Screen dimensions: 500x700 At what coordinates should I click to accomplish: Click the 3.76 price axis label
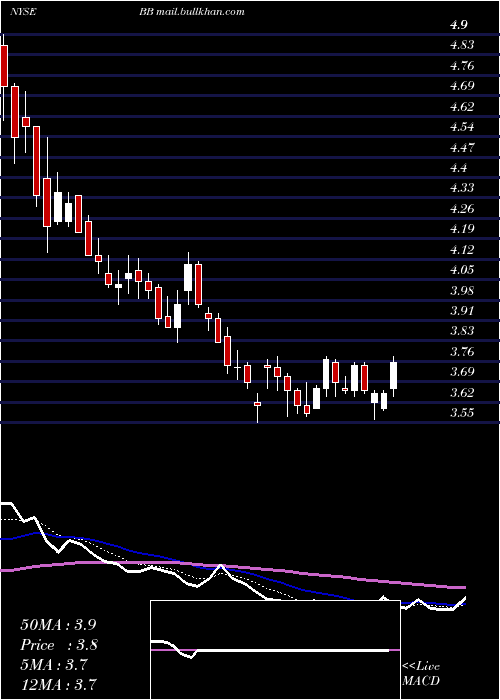462,351
